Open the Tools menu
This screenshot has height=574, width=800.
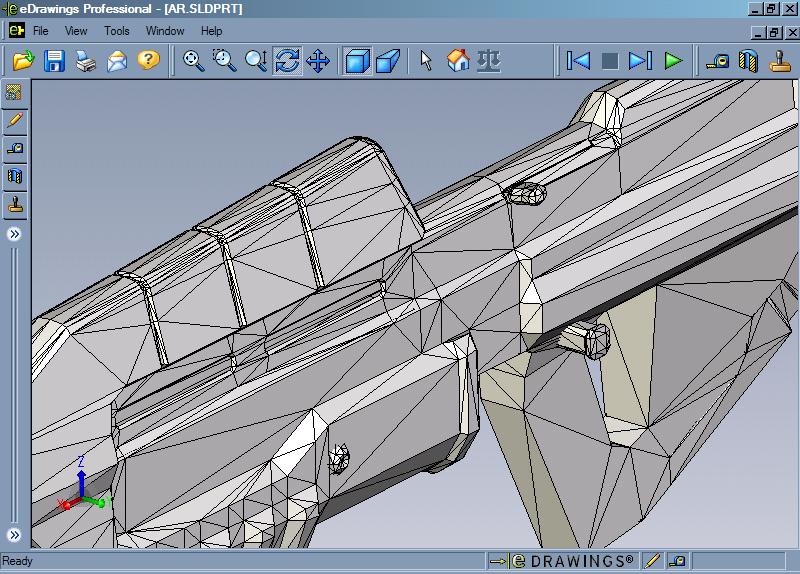click(116, 31)
